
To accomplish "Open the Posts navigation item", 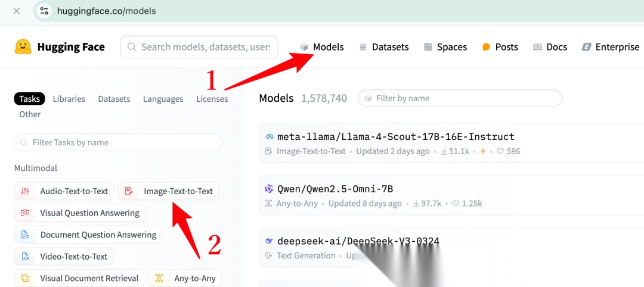I will pyautogui.click(x=500, y=47).
